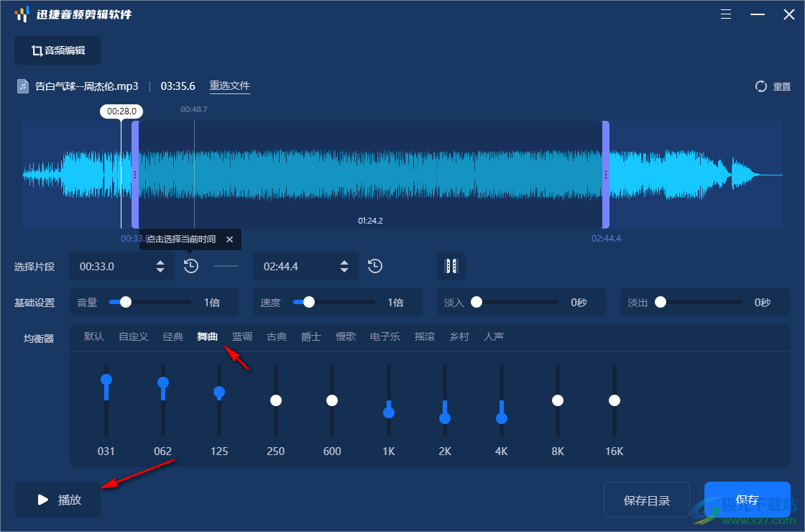Click the 保存目录 button
Viewport: 805px width, 532px height.
point(647,500)
